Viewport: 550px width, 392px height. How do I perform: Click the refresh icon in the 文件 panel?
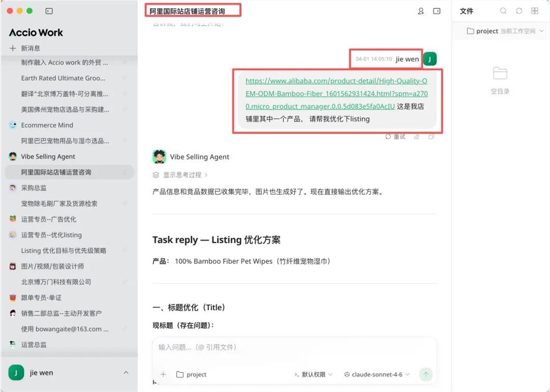(x=519, y=10)
